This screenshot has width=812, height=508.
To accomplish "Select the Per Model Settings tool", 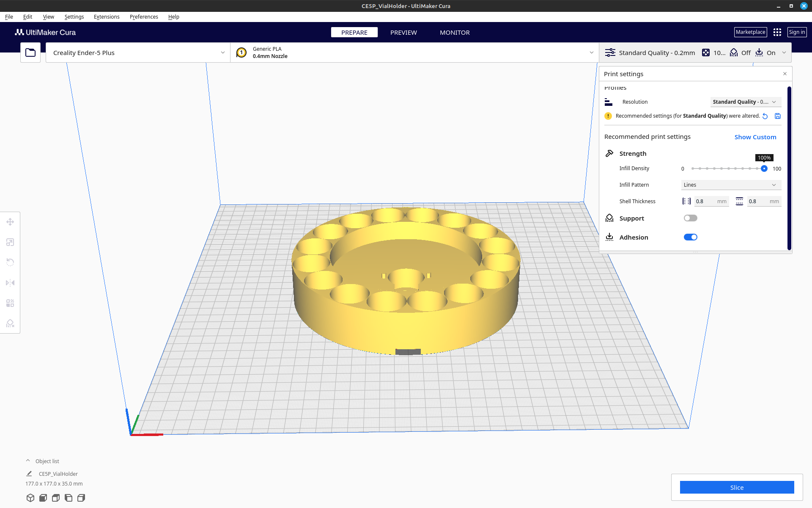I will pos(10,303).
